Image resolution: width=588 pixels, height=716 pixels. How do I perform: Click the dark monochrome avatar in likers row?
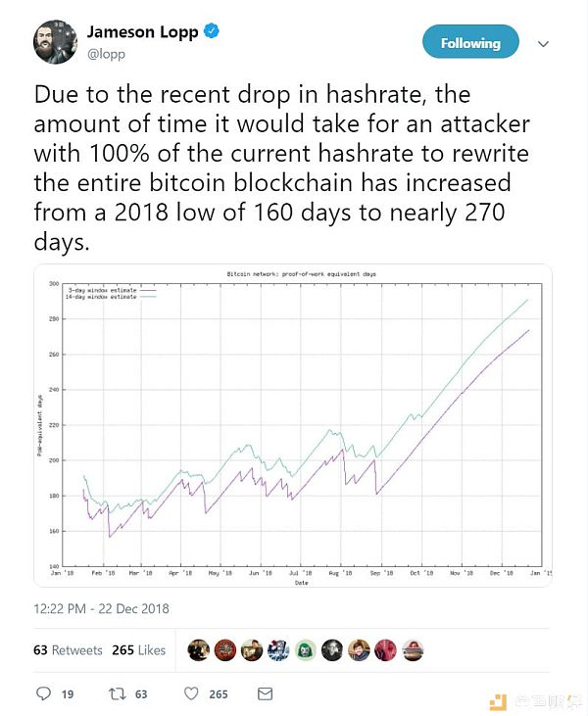point(332,649)
